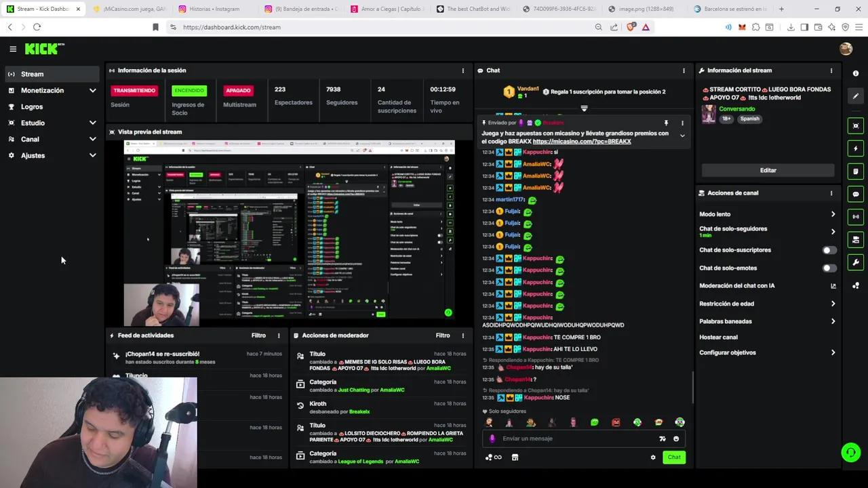
Task: Click the points infinity icon below chat
Action: click(493, 457)
